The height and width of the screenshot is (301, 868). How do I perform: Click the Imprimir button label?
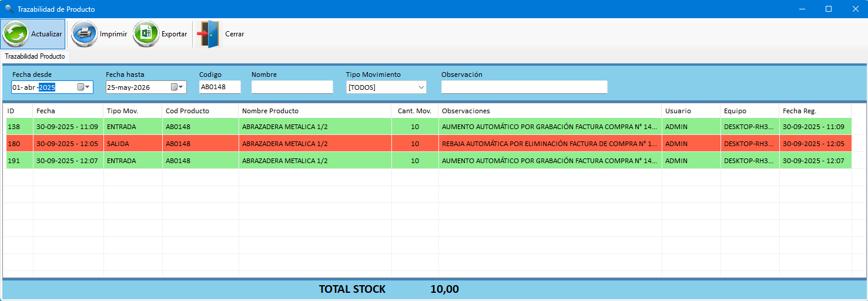tap(113, 34)
